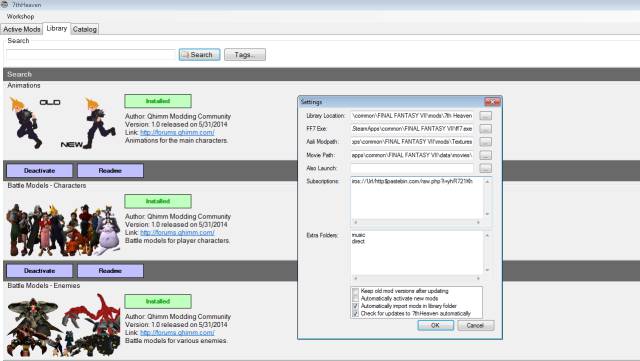Click the Also Launch field

(x=412, y=168)
